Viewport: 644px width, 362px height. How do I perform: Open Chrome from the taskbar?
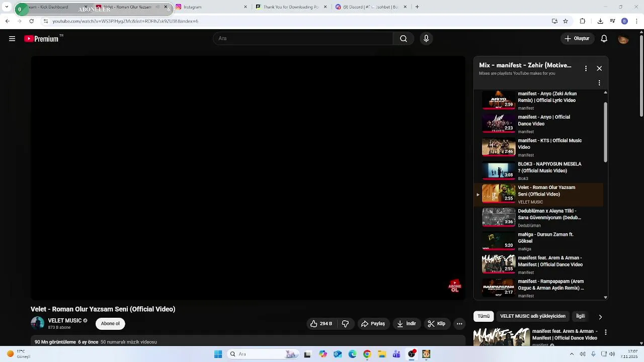[367, 354]
